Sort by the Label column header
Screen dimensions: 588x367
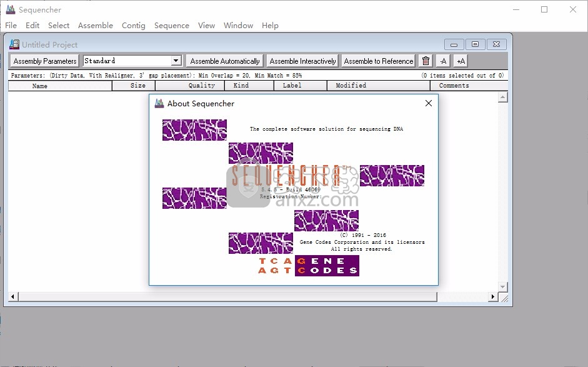click(x=300, y=86)
